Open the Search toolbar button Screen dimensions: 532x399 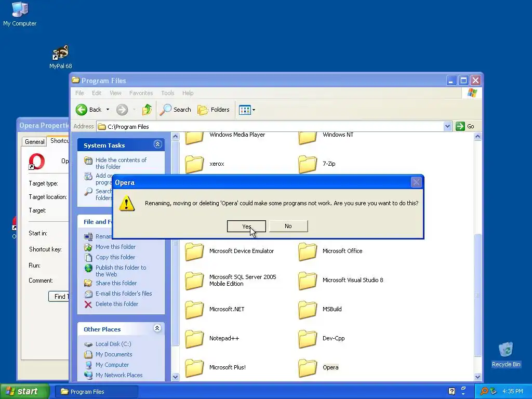[175, 110]
